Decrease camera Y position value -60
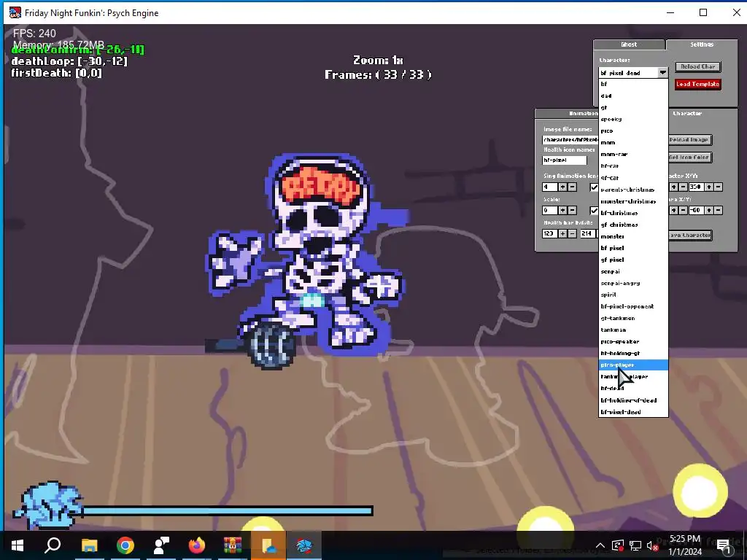 pyautogui.click(x=719, y=210)
